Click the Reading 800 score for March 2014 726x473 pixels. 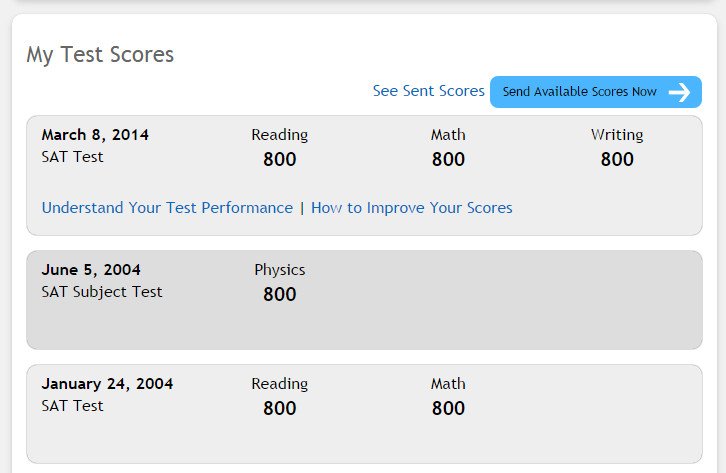click(x=280, y=159)
